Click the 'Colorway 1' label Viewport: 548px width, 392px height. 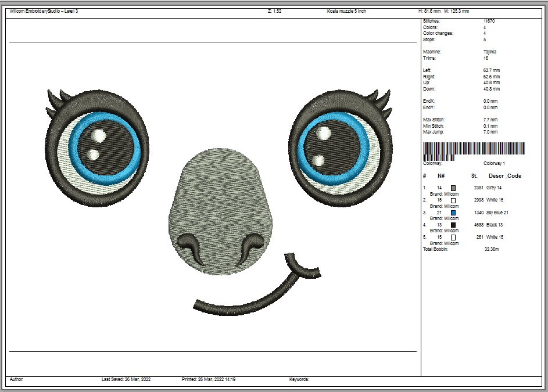point(494,163)
